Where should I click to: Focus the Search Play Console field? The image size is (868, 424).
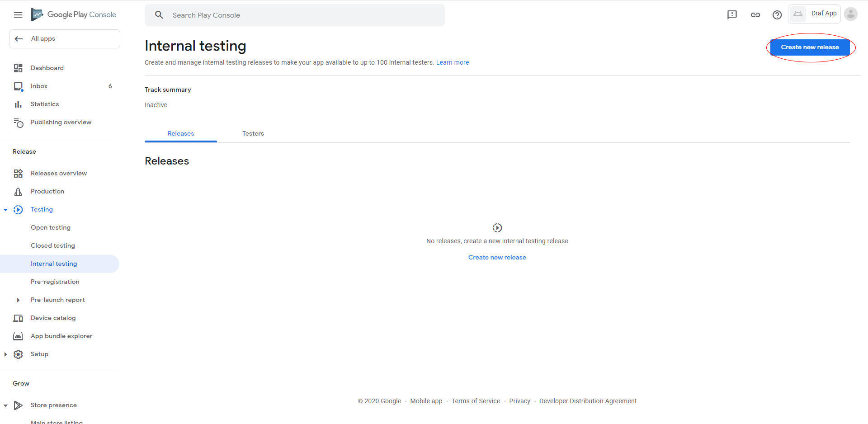(x=295, y=15)
